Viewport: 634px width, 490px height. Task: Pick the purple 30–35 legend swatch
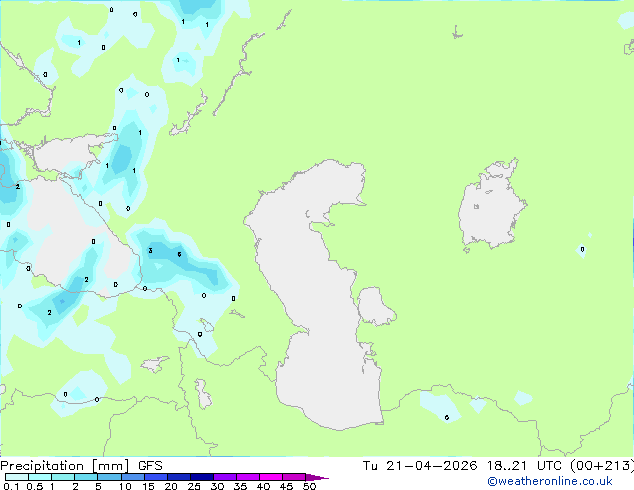coord(225,477)
